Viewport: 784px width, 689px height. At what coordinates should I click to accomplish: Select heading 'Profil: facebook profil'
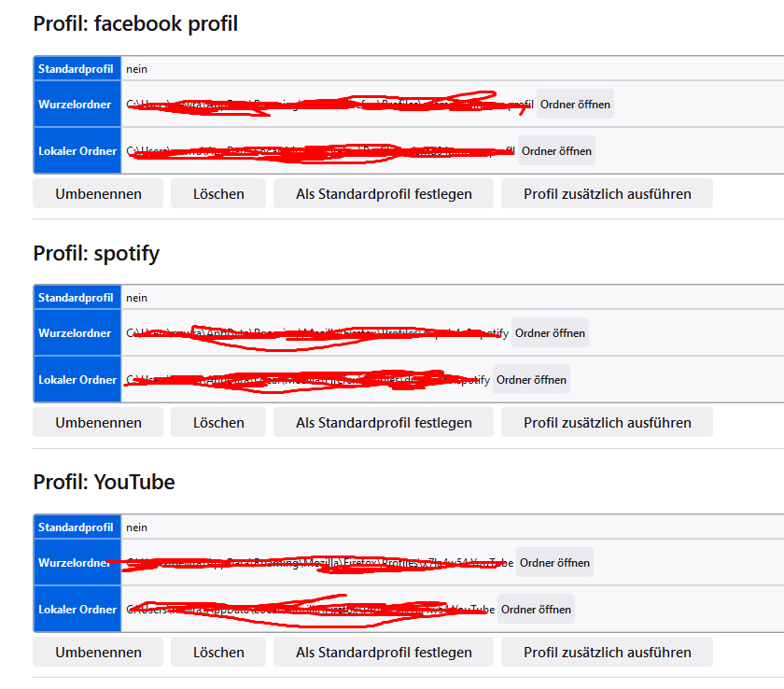click(135, 23)
